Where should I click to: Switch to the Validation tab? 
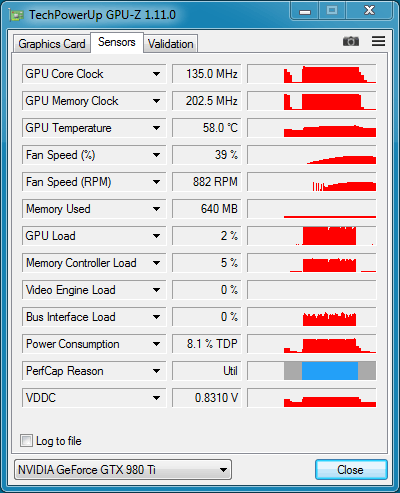[x=171, y=44]
